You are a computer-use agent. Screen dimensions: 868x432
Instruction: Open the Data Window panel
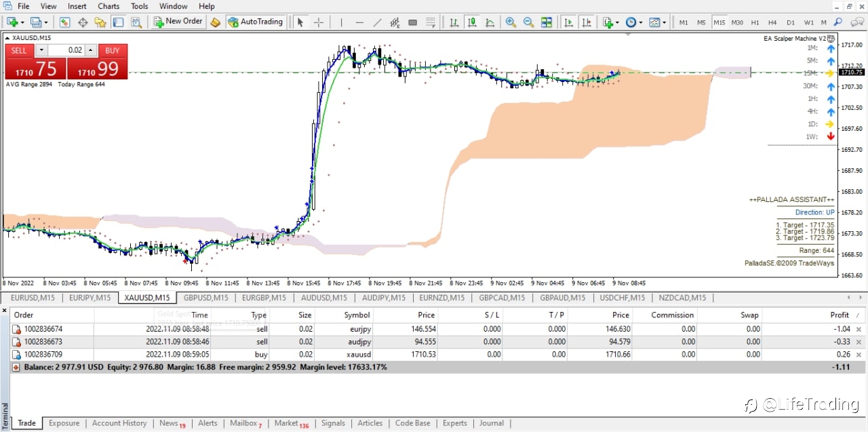[83, 22]
